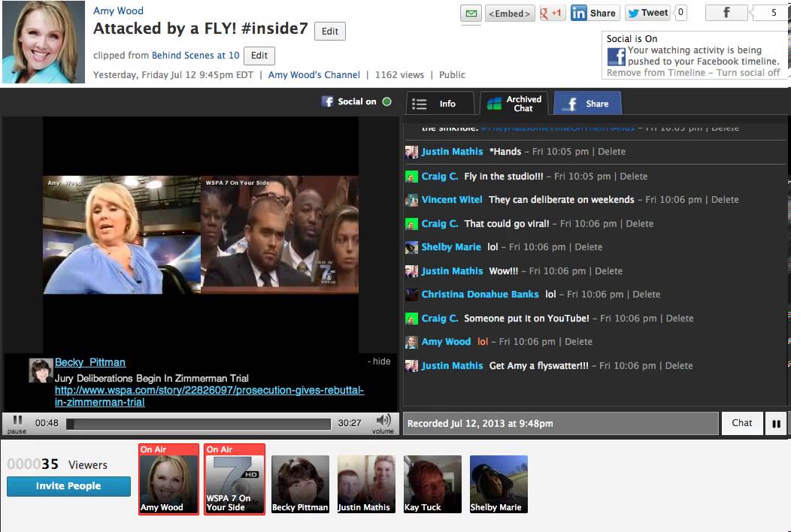Switch to the Info tab
This screenshot has height=532, width=791.
(439, 104)
